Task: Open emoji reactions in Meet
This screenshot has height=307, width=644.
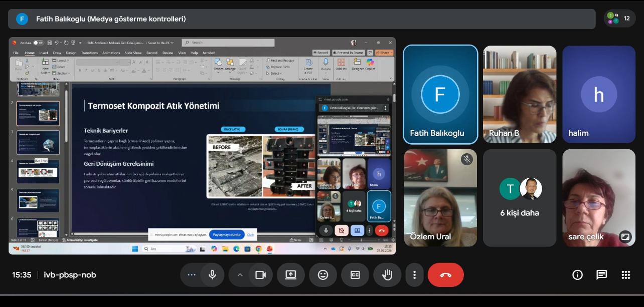Action: pos(323,275)
